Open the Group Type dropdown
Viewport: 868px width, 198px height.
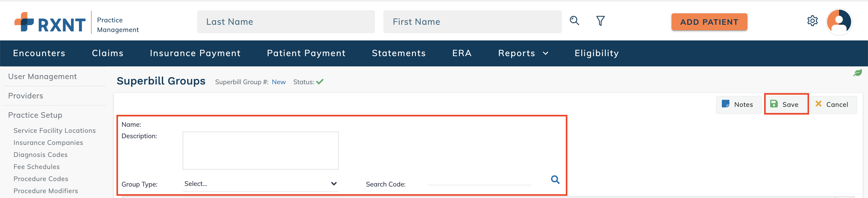[260, 184]
